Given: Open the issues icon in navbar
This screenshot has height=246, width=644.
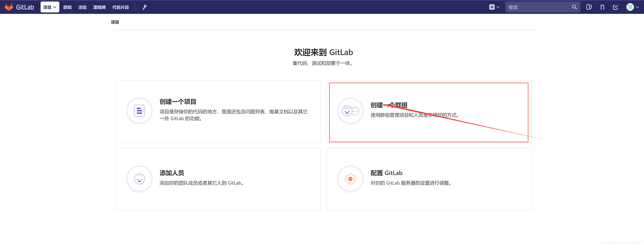Looking at the screenshot, I should pyautogui.click(x=589, y=7).
